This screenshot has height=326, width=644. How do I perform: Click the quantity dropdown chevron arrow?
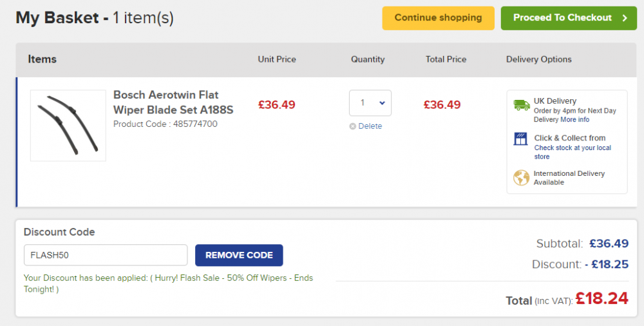coord(382,103)
